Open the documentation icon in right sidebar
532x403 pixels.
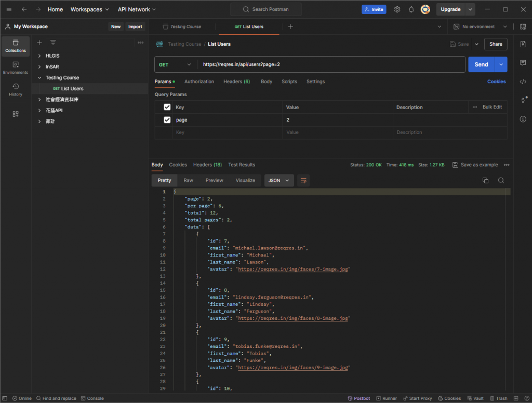tap(523, 44)
